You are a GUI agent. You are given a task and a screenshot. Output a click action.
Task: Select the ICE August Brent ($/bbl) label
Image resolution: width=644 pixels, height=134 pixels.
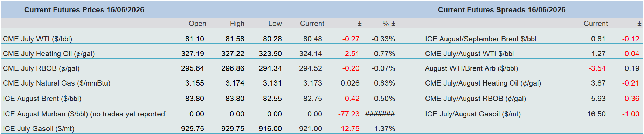(x=42, y=99)
